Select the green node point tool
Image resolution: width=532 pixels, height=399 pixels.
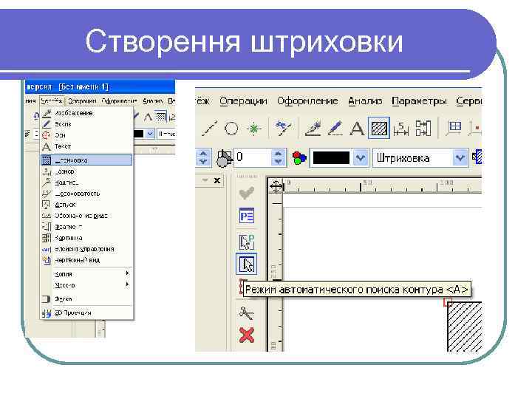pos(254,129)
